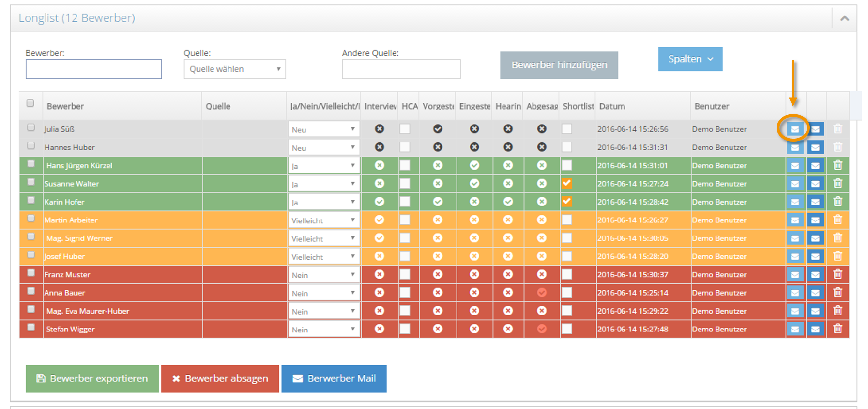868x409 pixels.
Task: Click the Bewerber absagen button
Action: [x=220, y=378]
